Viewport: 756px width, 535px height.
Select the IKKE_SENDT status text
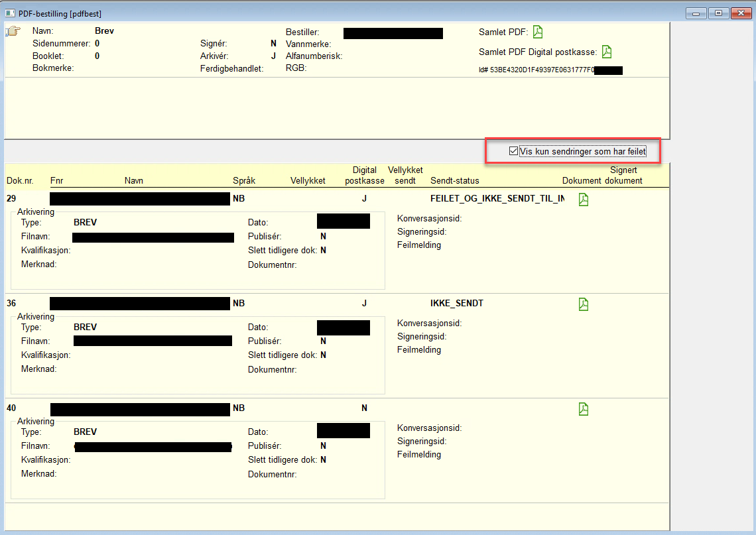(457, 303)
